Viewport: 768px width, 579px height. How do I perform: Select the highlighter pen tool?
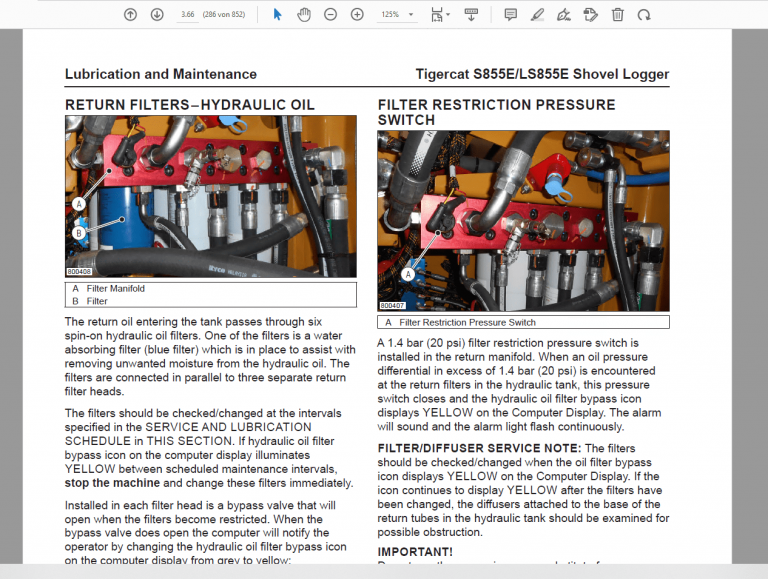[537, 15]
